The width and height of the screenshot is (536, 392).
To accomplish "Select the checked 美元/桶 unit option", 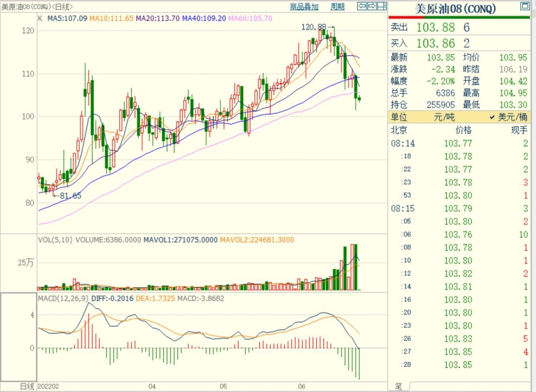I will [508, 117].
